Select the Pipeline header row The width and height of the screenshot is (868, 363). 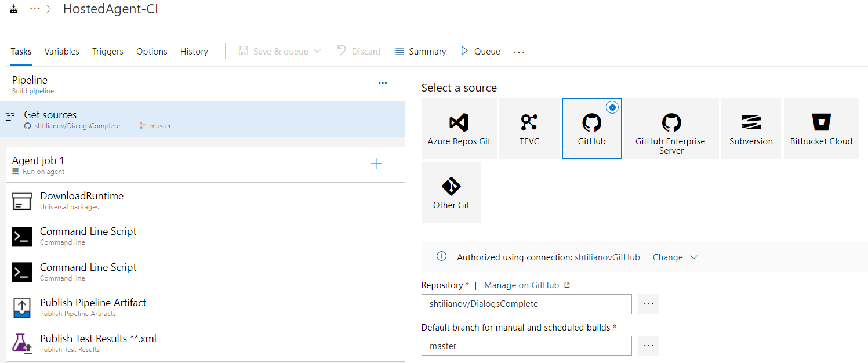point(202,84)
